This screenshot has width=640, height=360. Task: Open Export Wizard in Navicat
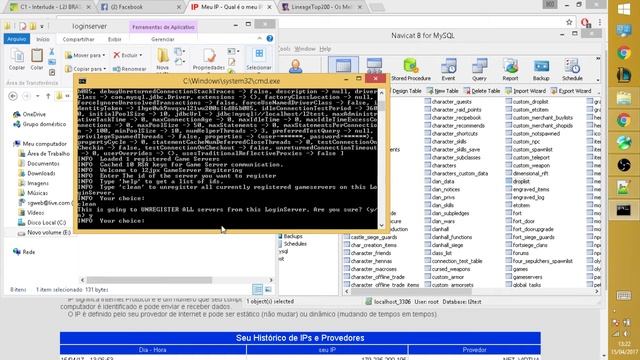tap(571, 91)
